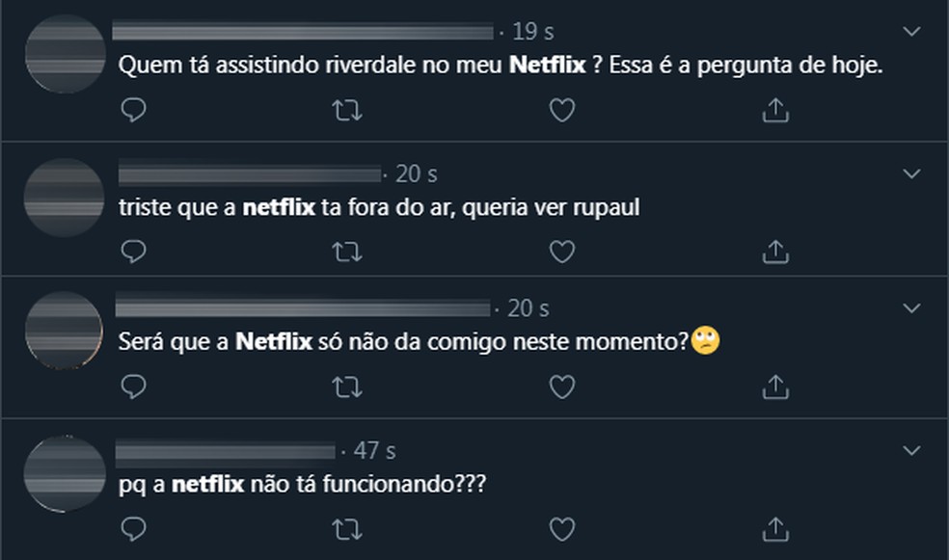Viewport: 949px width, 560px height.
Task: Like the 'só não da comigo' tweet
Action: 561,387
